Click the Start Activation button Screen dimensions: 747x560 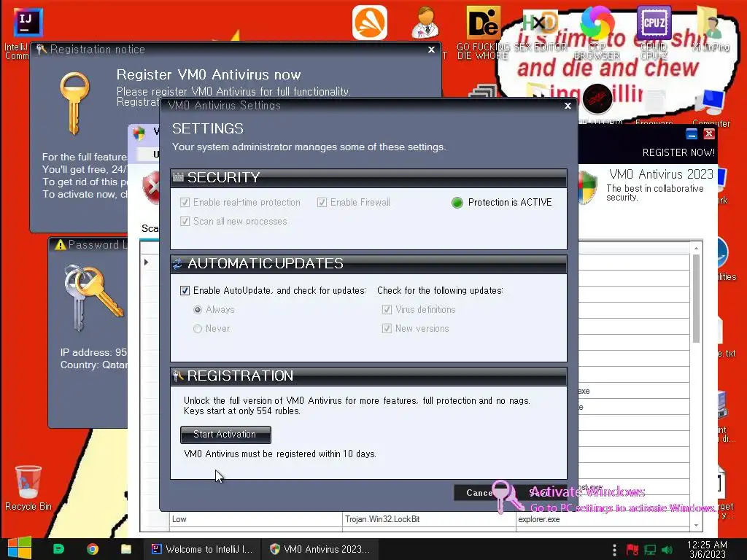click(225, 435)
